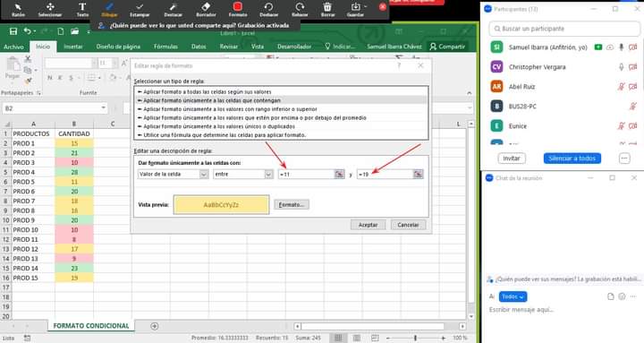The image size is (644, 343).
Task: Click range selector icon beside =11 field
Action: click(339, 174)
